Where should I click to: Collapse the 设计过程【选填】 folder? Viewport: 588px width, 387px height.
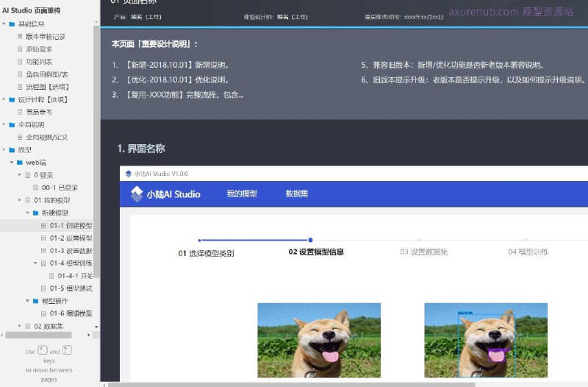pyautogui.click(x=4, y=99)
